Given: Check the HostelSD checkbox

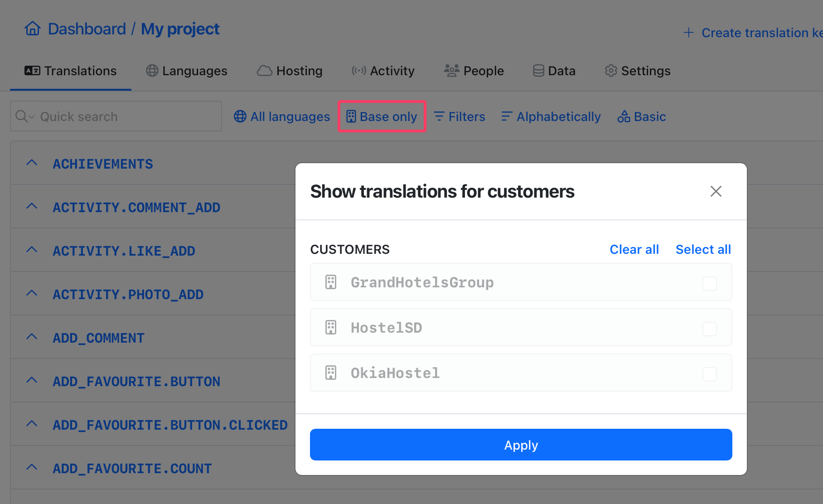Looking at the screenshot, I should pyautogui.click(x=710, y=329).
